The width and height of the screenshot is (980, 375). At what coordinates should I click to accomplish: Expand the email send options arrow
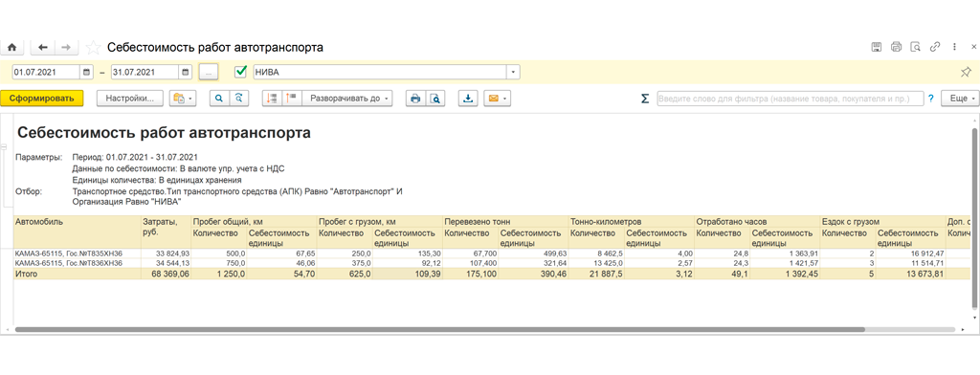pyautogui.click(x=504, y=99)
